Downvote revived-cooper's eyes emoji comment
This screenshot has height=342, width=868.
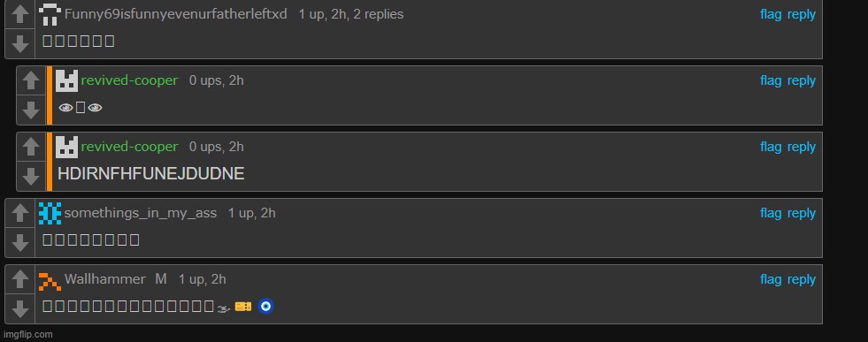pyautogui.click(x=31, y=110)
